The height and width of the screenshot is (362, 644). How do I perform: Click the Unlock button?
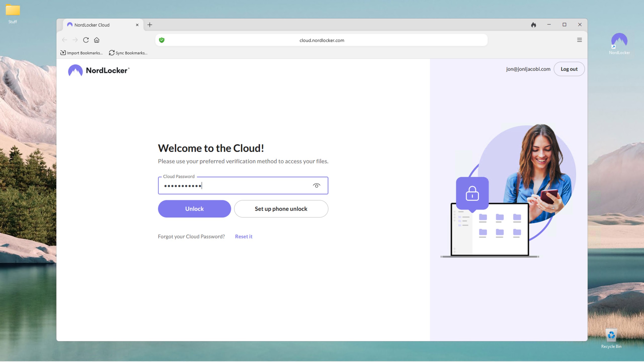(194, 209)
